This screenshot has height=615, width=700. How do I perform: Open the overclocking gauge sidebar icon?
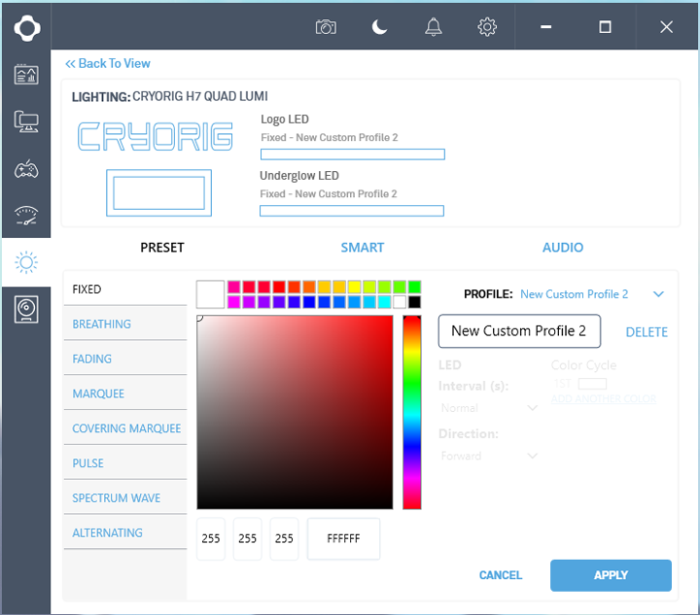click(26, 216)
